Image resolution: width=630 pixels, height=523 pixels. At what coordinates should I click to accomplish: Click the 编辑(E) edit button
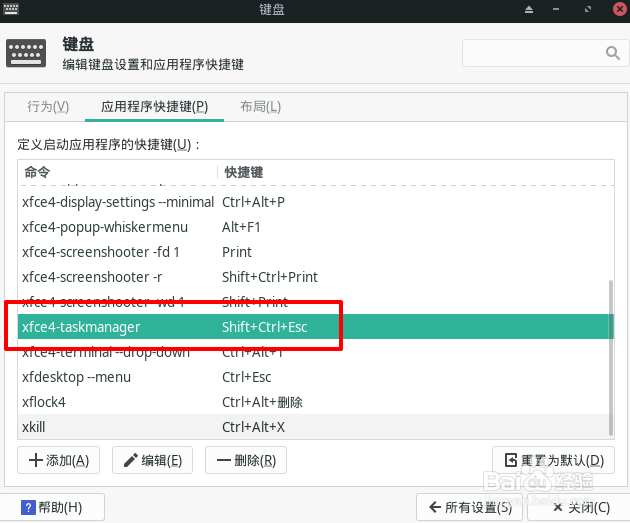(x=152, y=460)
